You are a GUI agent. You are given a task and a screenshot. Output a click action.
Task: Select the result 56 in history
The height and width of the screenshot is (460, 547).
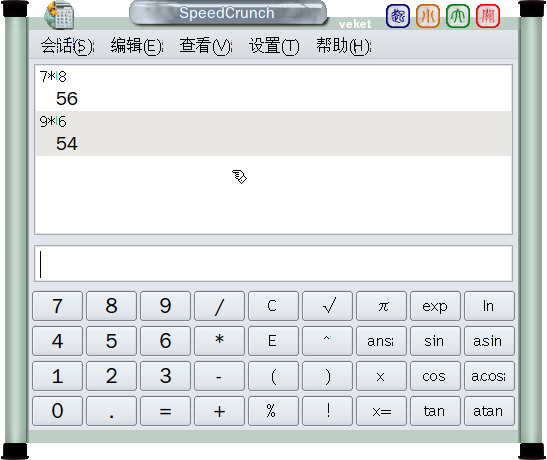tap(67, 99)
